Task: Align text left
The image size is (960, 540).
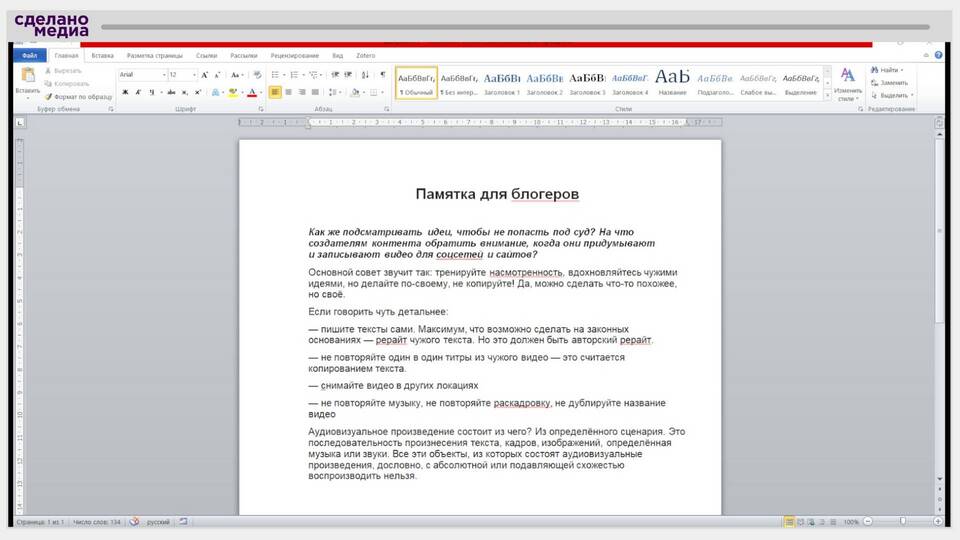Action: tap(275, 92)
